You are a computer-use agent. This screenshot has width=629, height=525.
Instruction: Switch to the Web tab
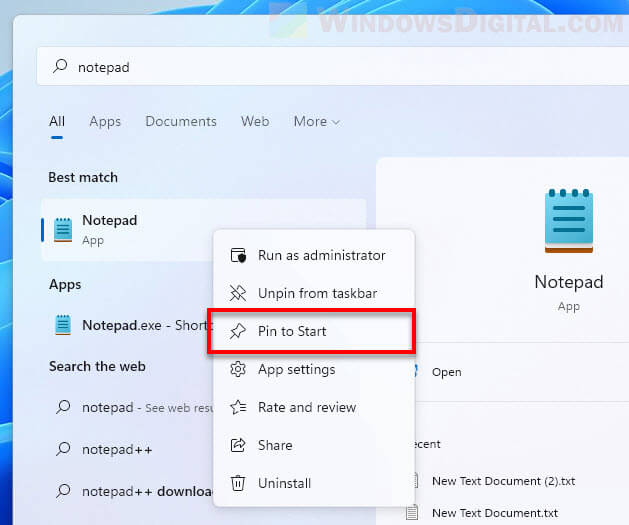pos(255,121)
